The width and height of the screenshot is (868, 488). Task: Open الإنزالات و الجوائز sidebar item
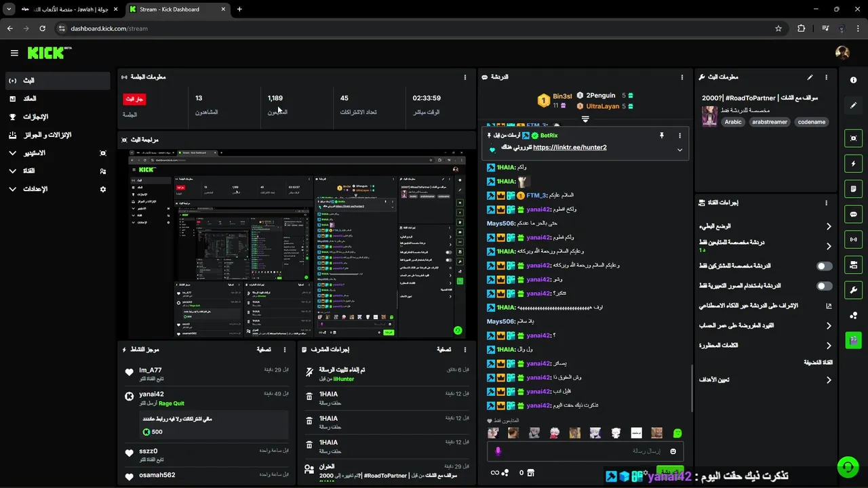(57, 136)
